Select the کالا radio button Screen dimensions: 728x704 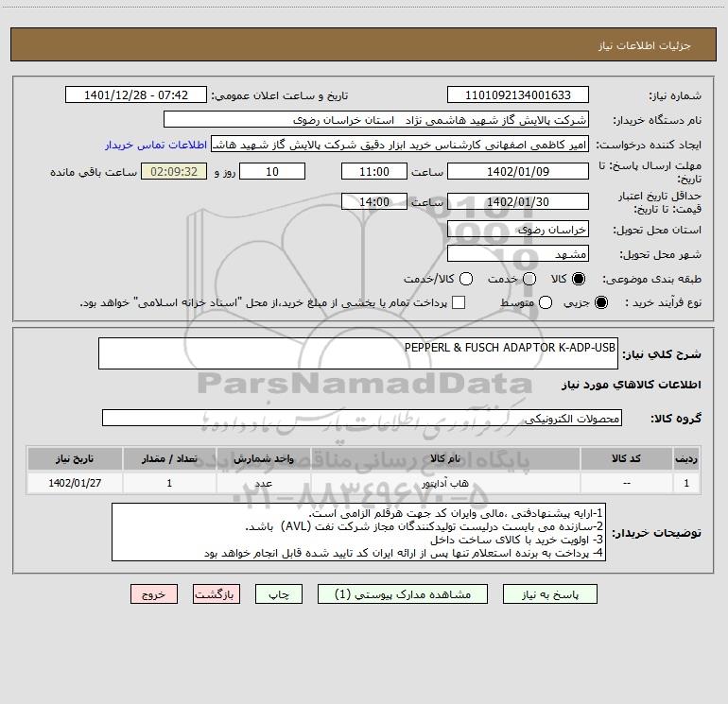pyautogui.click(x=579, y=279)
